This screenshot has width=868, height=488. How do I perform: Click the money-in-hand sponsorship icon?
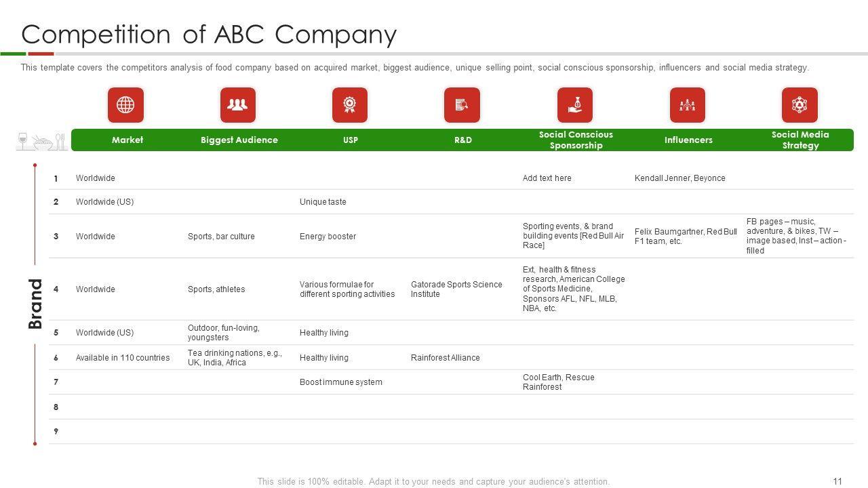pos(575,105)
